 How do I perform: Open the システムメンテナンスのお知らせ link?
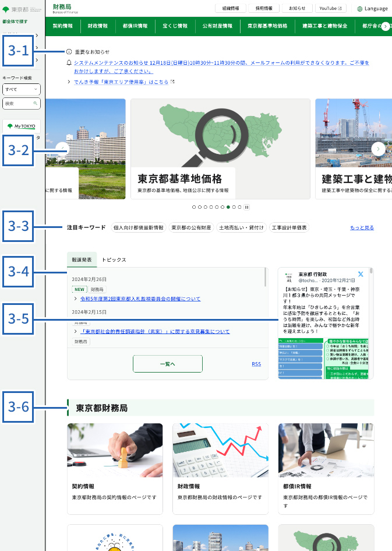221,67
